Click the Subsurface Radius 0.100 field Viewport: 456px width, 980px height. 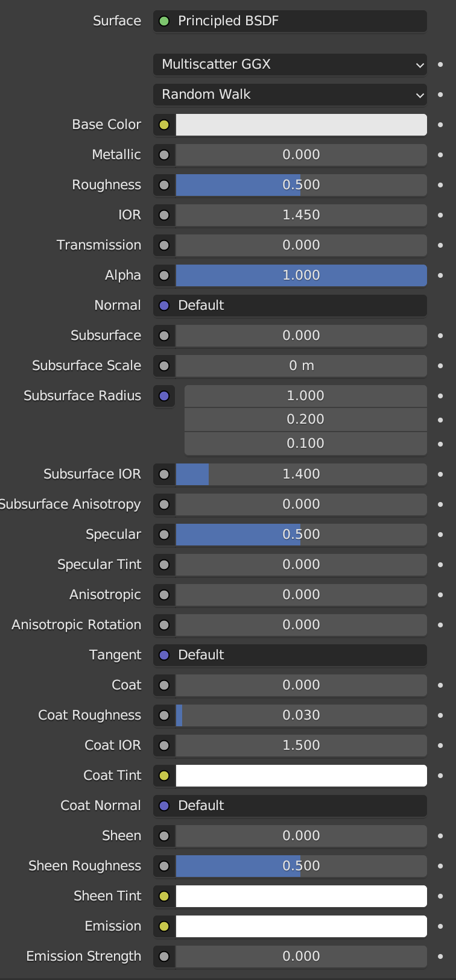[x=306, y=444]
